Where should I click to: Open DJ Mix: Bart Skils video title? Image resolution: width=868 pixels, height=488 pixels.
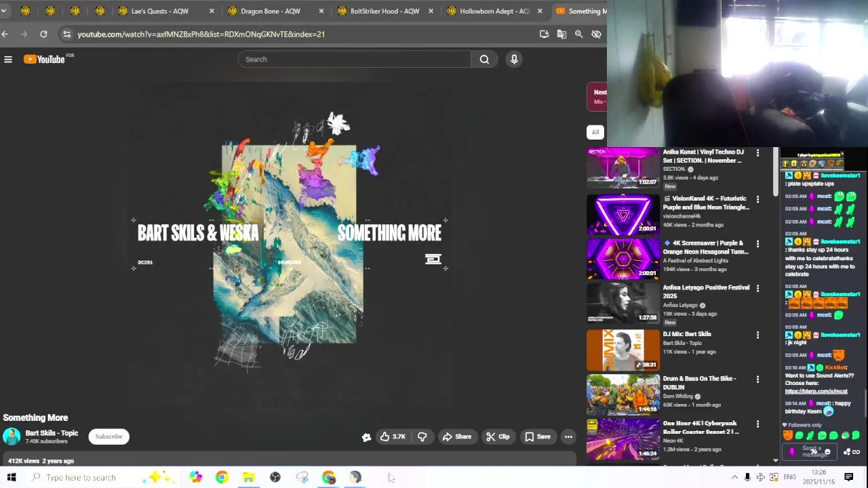(687, 334)
